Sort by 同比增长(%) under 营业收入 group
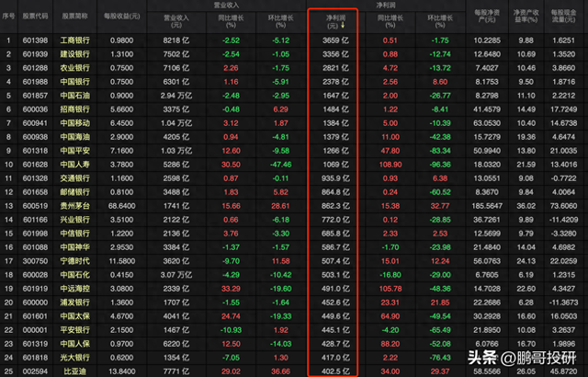The height and width of the screenshot is (377, 588). click(231, 21)
